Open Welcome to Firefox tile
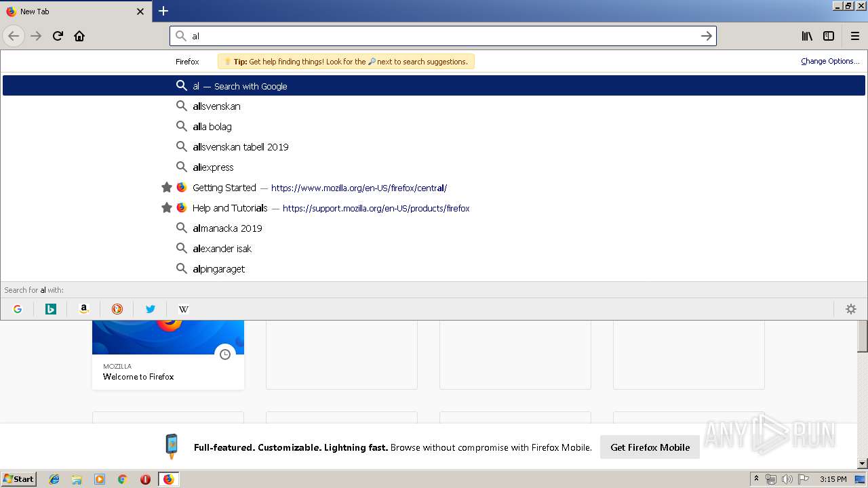Image resolution: width=868 pixels, height=488 pixels. pyautogui.click(x=168, y=355)
